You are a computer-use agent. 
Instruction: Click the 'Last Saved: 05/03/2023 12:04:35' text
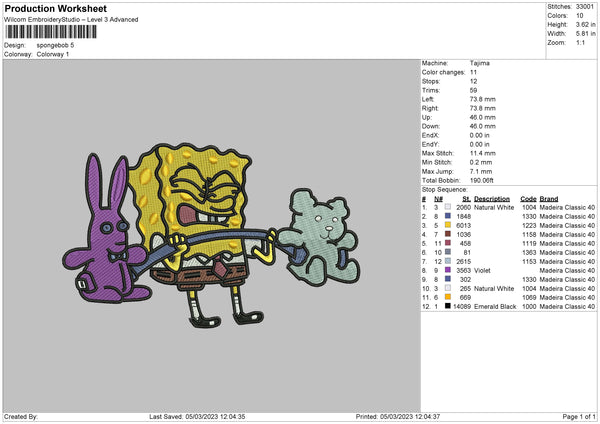pyautogui.click(x=197, y=416)
